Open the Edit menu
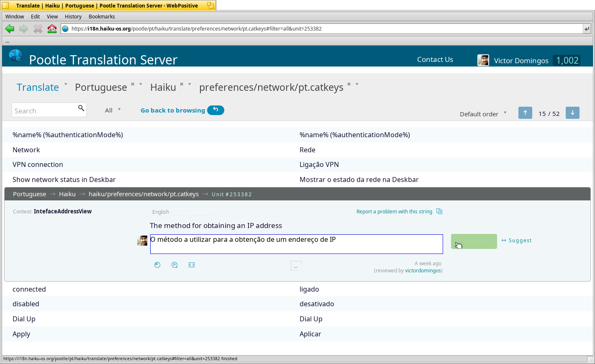 pos(35,17)
